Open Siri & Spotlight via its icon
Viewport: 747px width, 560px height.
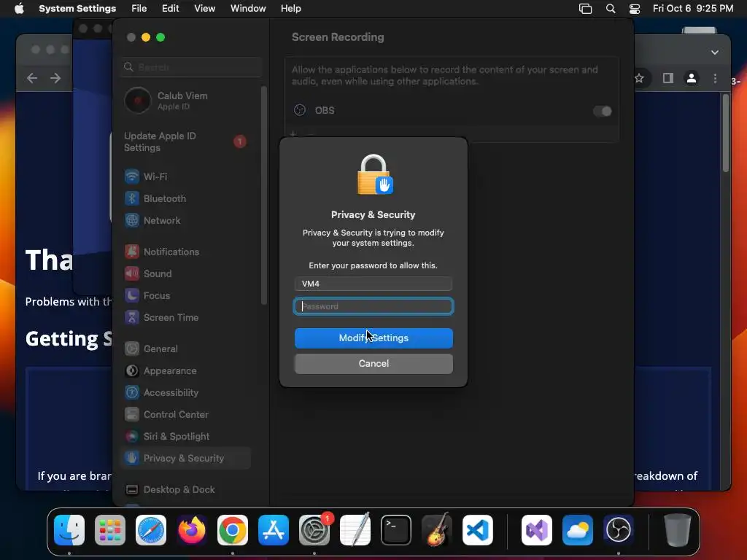click(132, 437)
